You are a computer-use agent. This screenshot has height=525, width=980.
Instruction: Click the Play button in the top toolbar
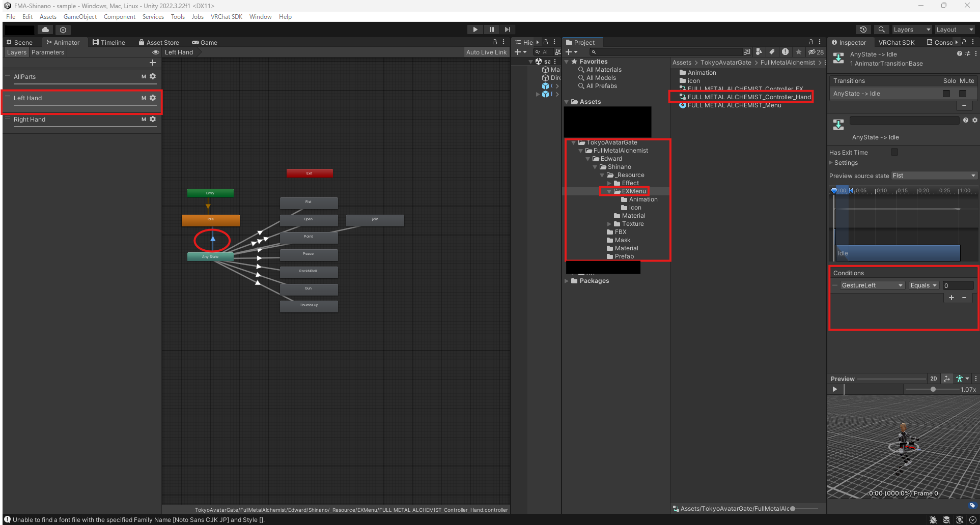tap(475, 30)
